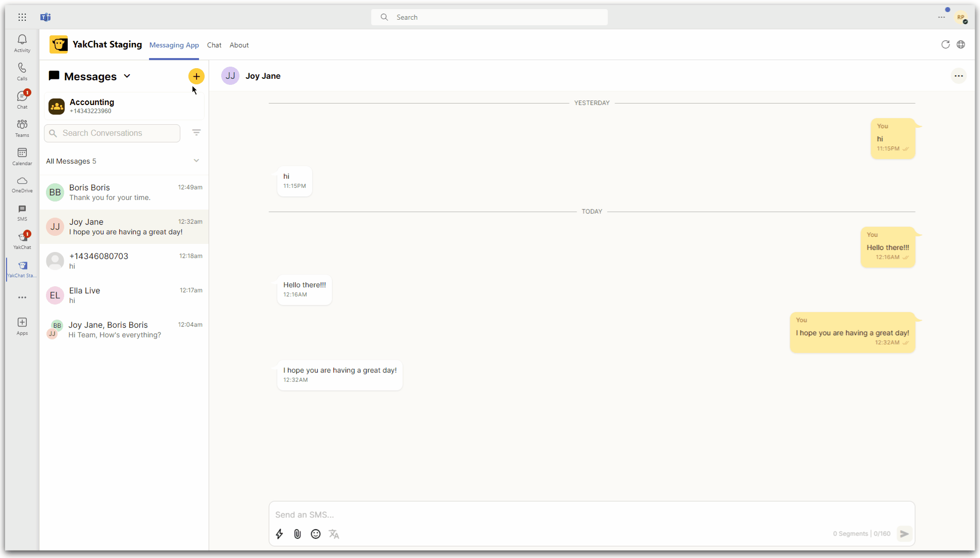Switch to the Chat tab
The height and width of the screenshot is (558, 980).
(214, 45)
